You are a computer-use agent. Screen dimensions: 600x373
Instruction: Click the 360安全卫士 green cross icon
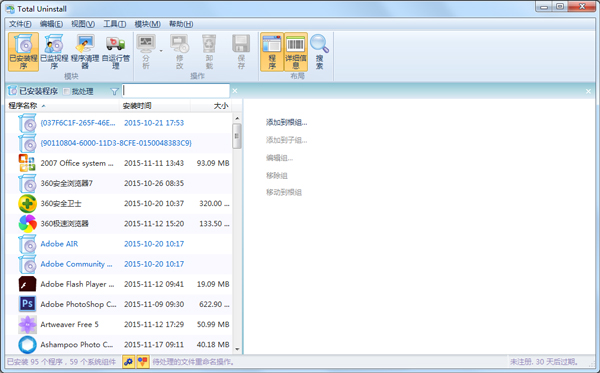(27, 204)
